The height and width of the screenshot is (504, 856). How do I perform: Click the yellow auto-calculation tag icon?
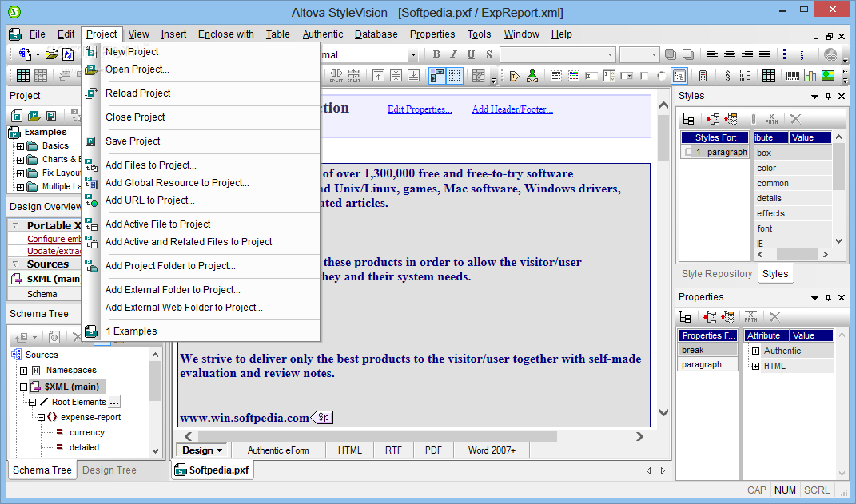[514, 76]
